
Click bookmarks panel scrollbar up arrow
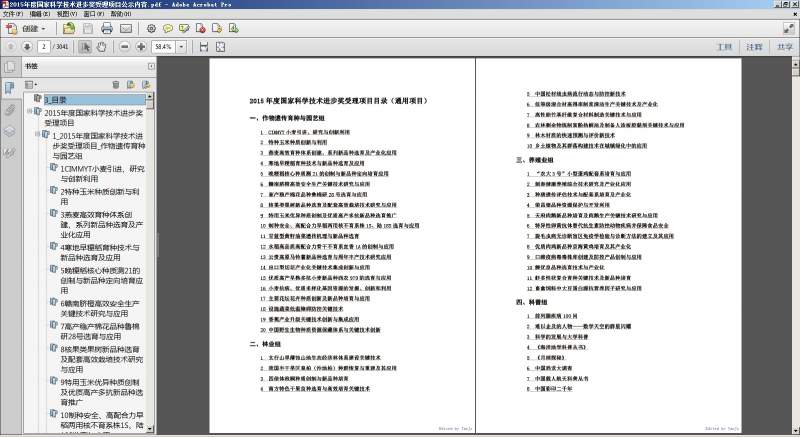coord(150,96)
